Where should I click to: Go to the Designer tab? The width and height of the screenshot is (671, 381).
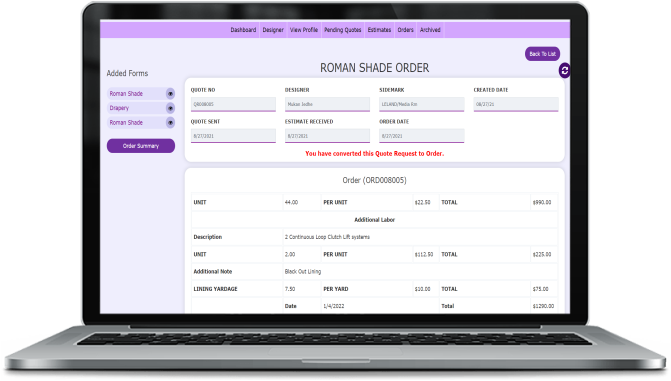click(x=273, y=30)
